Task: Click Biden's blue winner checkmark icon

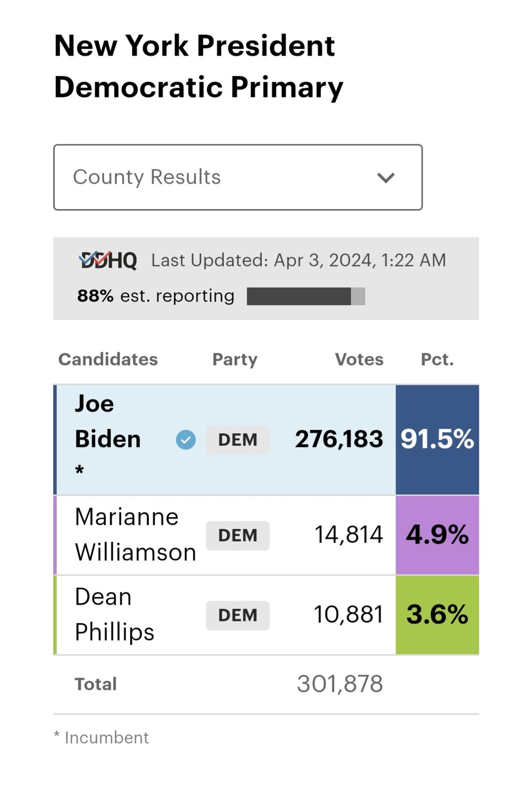Action: point(186,439)
